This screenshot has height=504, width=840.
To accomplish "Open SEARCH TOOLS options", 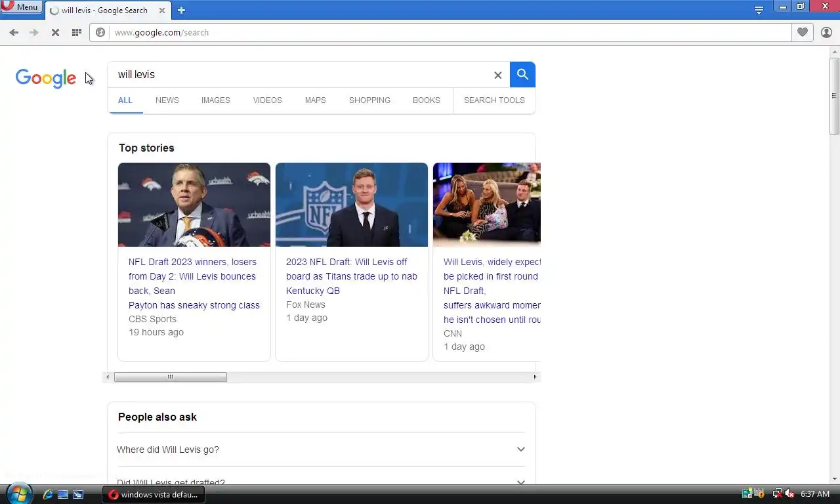I will (494, 100).
